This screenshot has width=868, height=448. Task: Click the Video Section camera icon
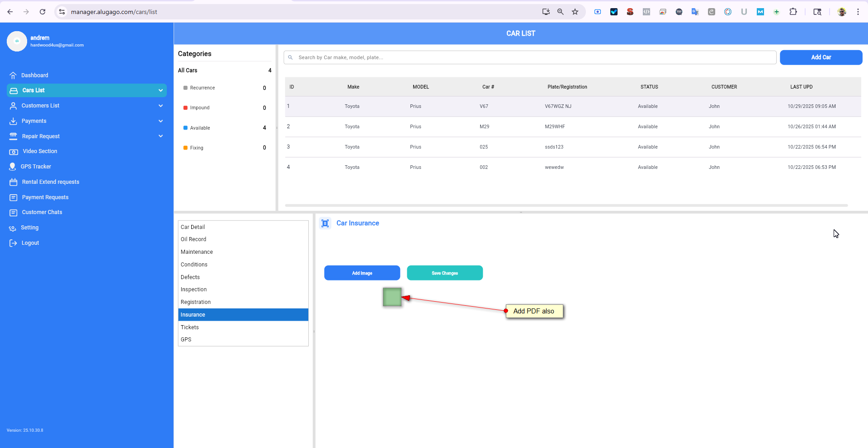click(x=14, y=152)
